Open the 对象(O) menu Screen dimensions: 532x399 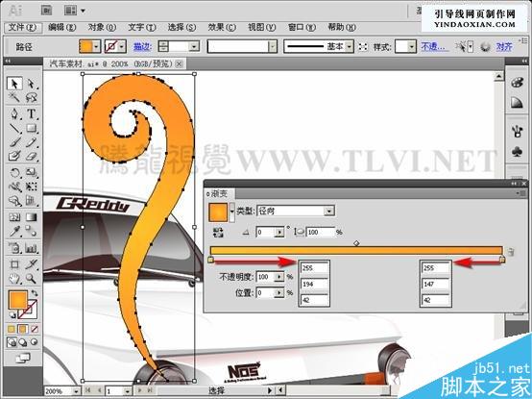pyautogui.click(x=102, y=27)
